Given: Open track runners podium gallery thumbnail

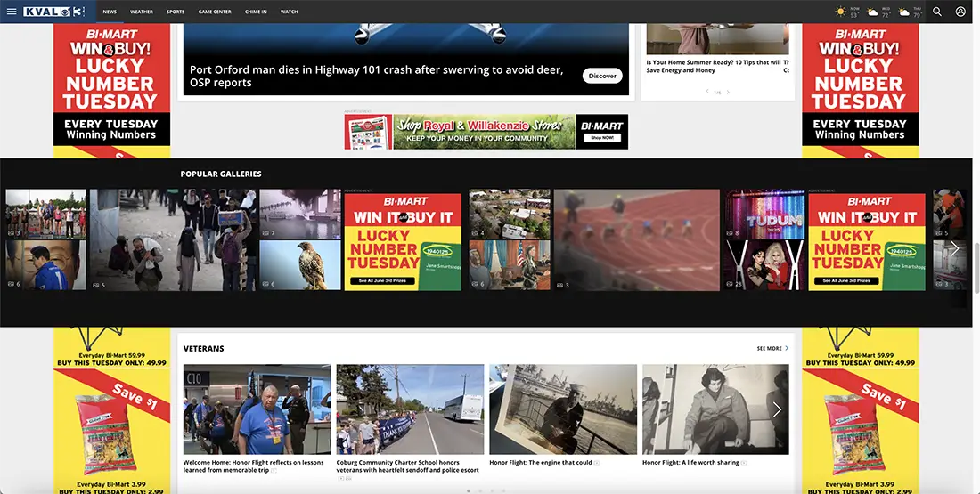Looking at the screenshot, I should click(45, 215).
